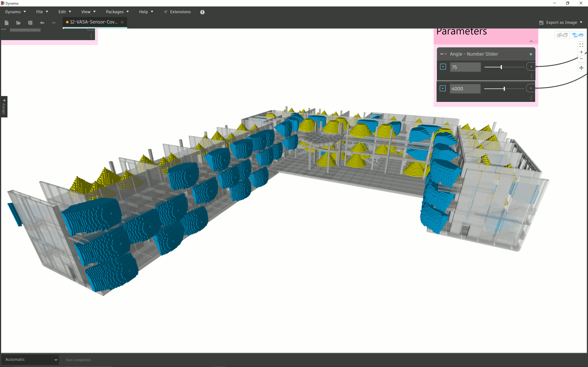588x367 pixels.
Task: Click the Undo arrow icon
Action: click(x=42, y=23)
